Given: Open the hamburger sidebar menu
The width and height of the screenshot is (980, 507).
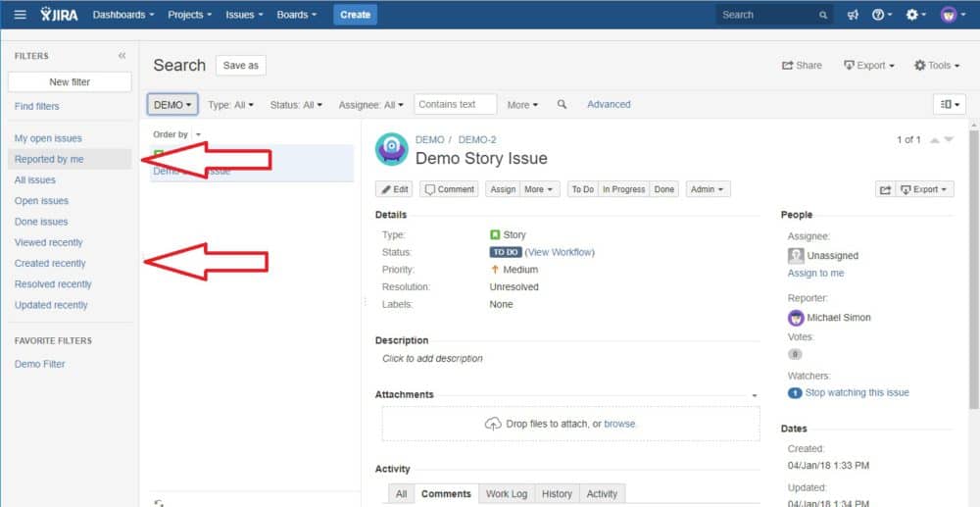Looking at the screenshot, I should pyautogui.click(x=20, y=15).
